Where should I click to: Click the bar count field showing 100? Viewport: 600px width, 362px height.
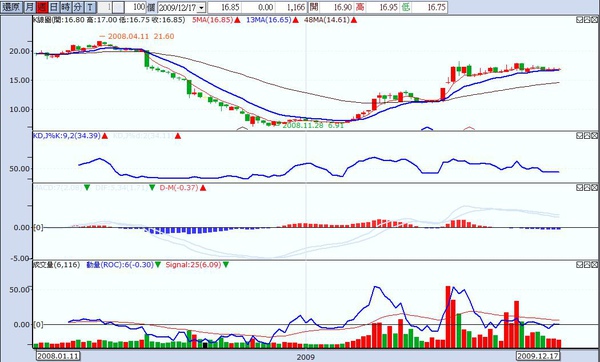[136, 7]
